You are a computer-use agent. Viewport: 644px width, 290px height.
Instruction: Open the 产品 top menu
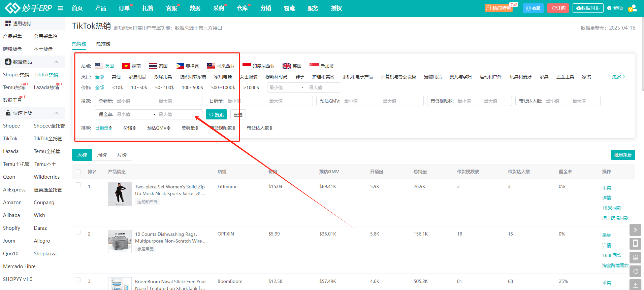point(101,8)
